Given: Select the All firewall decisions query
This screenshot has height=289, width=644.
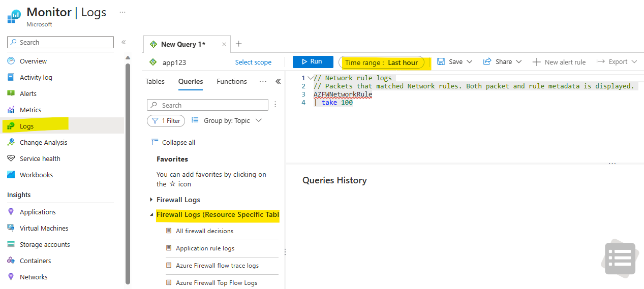Looking at the screenshot, I should 204,231.
